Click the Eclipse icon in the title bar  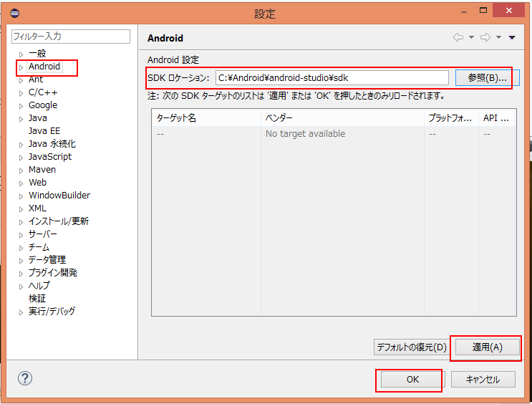click(x=14, y=13)
